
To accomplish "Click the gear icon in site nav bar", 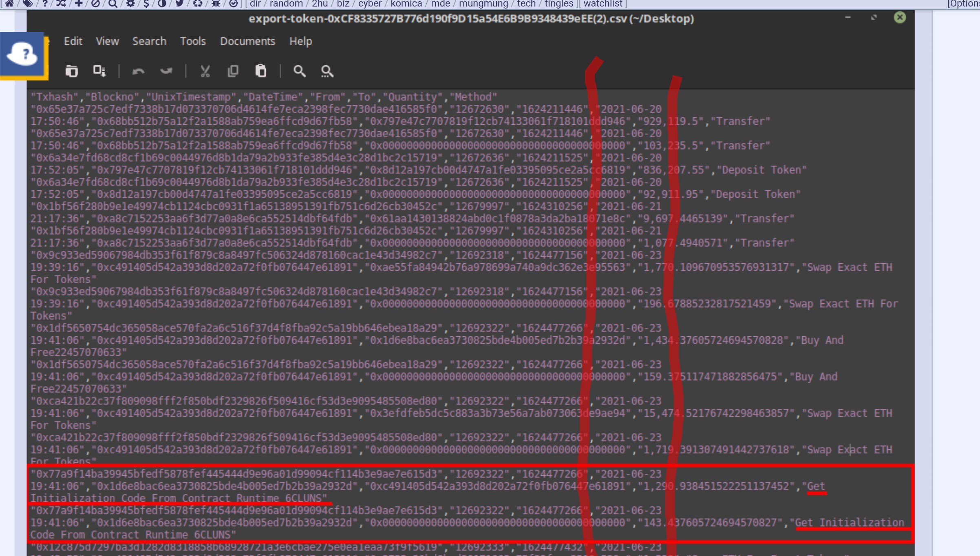I will (130, 4).
